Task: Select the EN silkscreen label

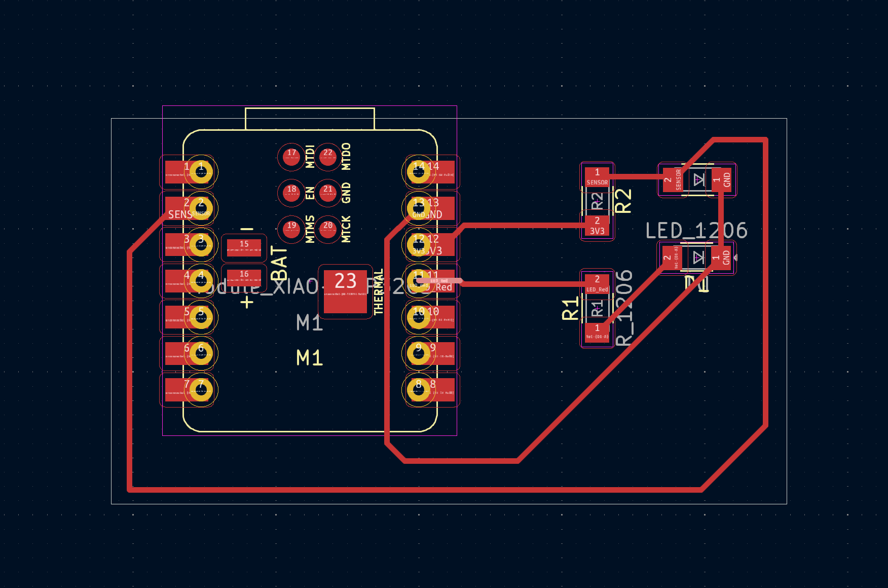Action: pos(310,193)
